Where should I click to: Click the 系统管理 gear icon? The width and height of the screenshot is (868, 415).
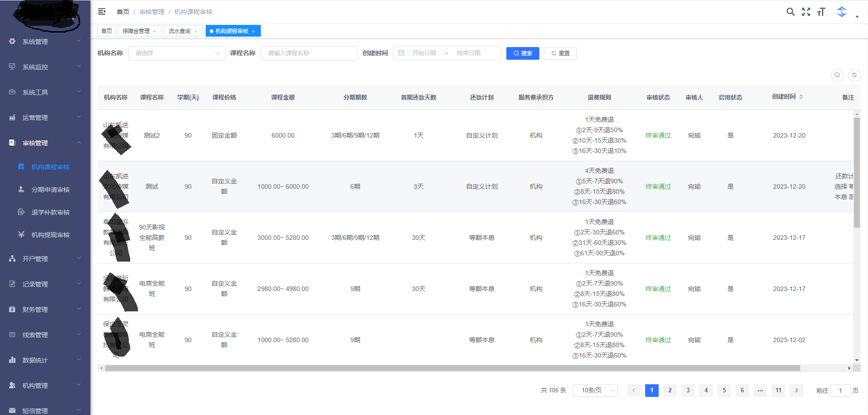pos(12,41)
